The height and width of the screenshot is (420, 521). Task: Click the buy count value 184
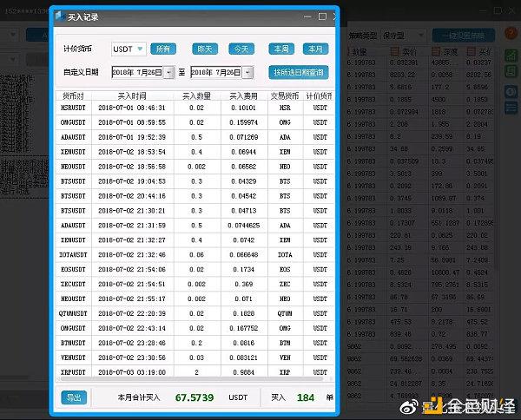[x=306, y=397]
